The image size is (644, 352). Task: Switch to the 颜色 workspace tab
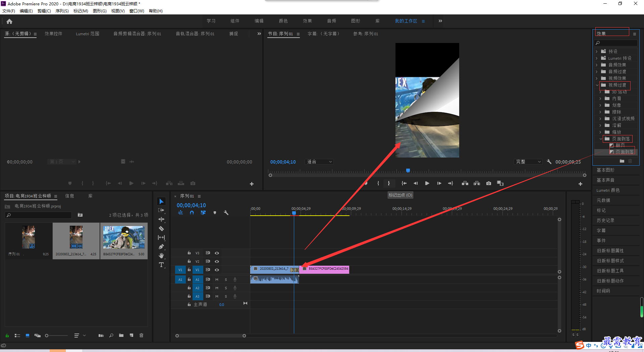click(x=283, y=21)
